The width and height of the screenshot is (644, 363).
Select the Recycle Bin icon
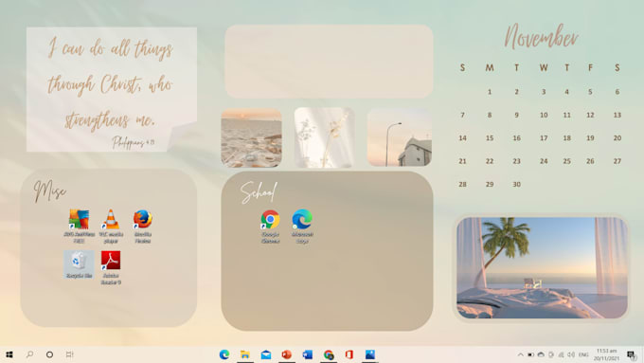79,264
